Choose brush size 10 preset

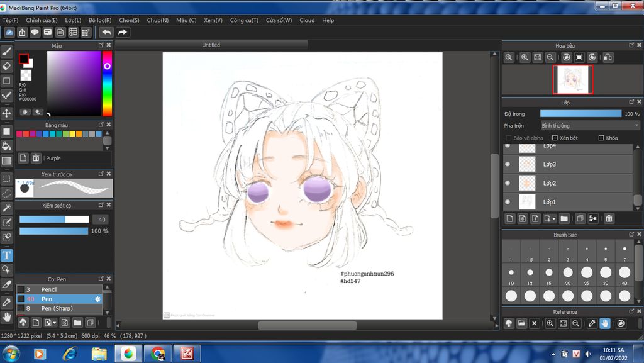pos(511,275)
